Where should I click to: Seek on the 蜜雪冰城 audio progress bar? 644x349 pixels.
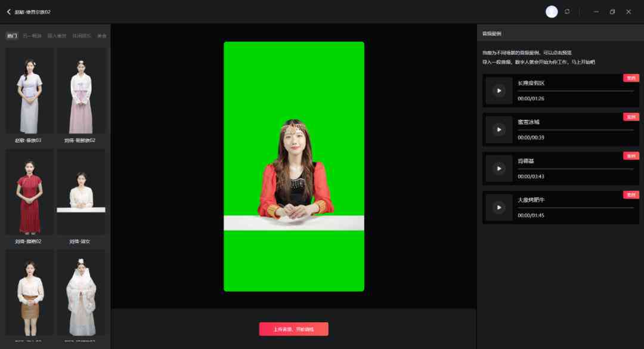(x=575, y=130)
